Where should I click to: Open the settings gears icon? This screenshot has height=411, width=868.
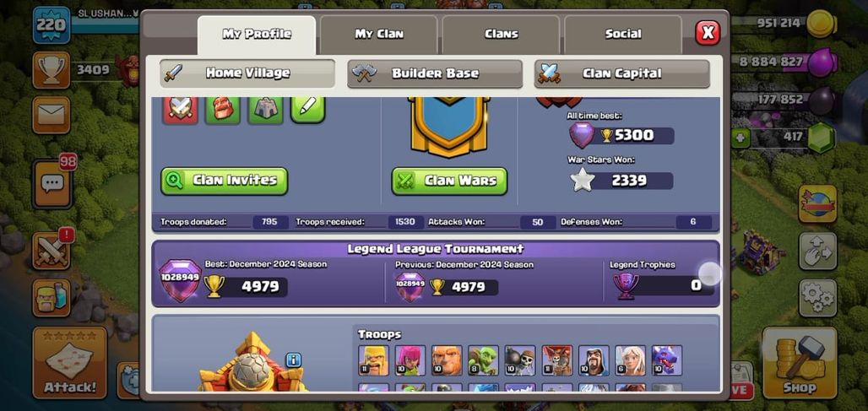tap(817, 298)
